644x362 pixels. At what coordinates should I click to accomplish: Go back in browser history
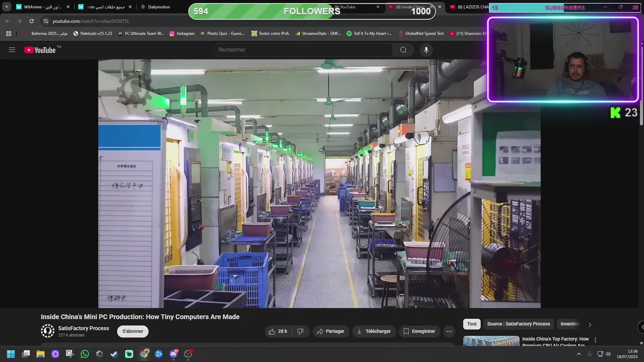tap(7, 21)
